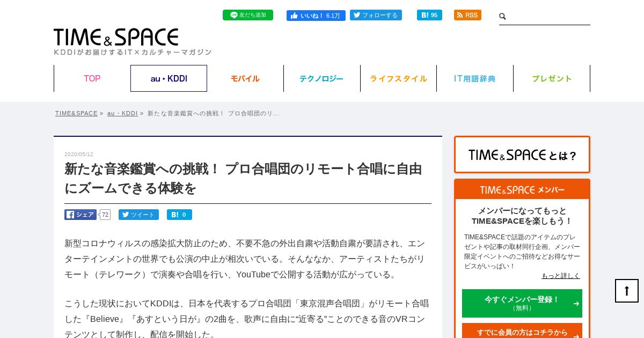The image size is (644, 338).
Task: Click the TIME&SPACE site logo
Action: coord(116,37)
